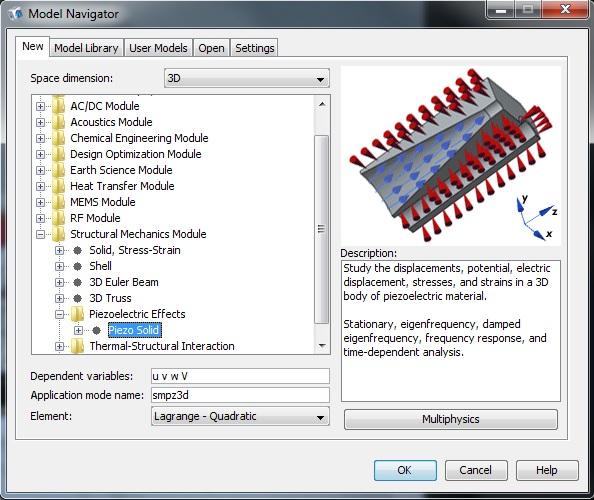This screenshot has width=594, height=500.
Task: Click the MEMS Module folder icon
Action: coord(59,202)
